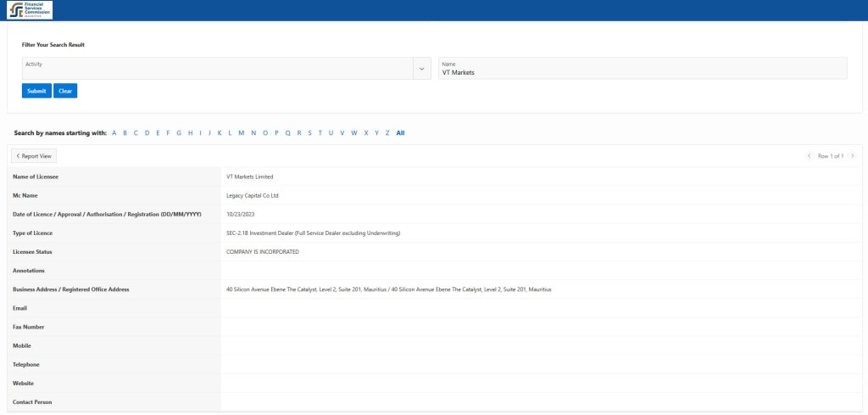Click the Name field containing VT Markets
The width and height of the screenshot is (868, 415).
pyautogui.click(x=642, y=69)
